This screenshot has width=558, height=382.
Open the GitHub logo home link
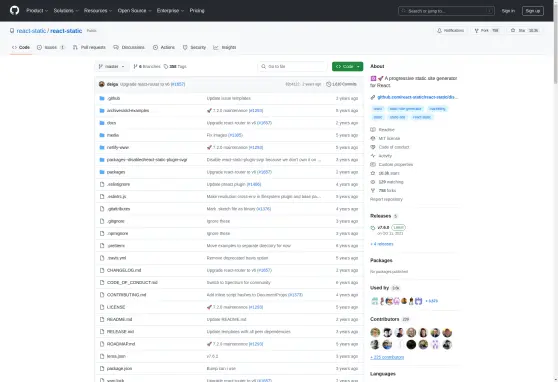pyautogui.click(x=15, y=10)
